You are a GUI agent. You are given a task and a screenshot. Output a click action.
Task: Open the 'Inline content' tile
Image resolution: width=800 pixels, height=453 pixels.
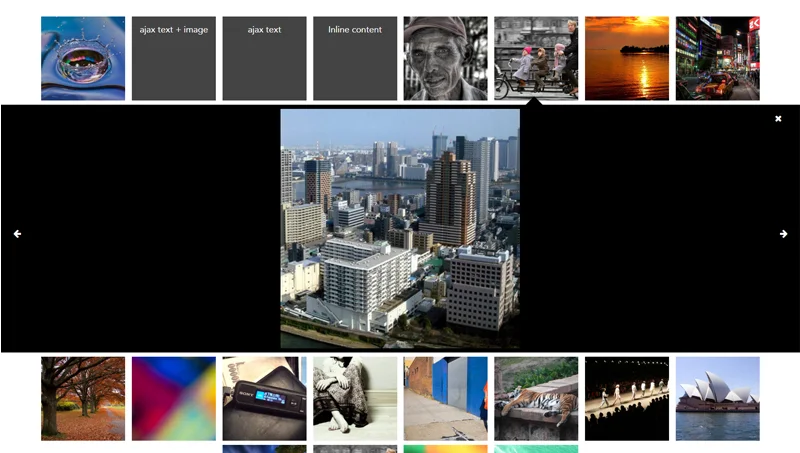[355, 58]
